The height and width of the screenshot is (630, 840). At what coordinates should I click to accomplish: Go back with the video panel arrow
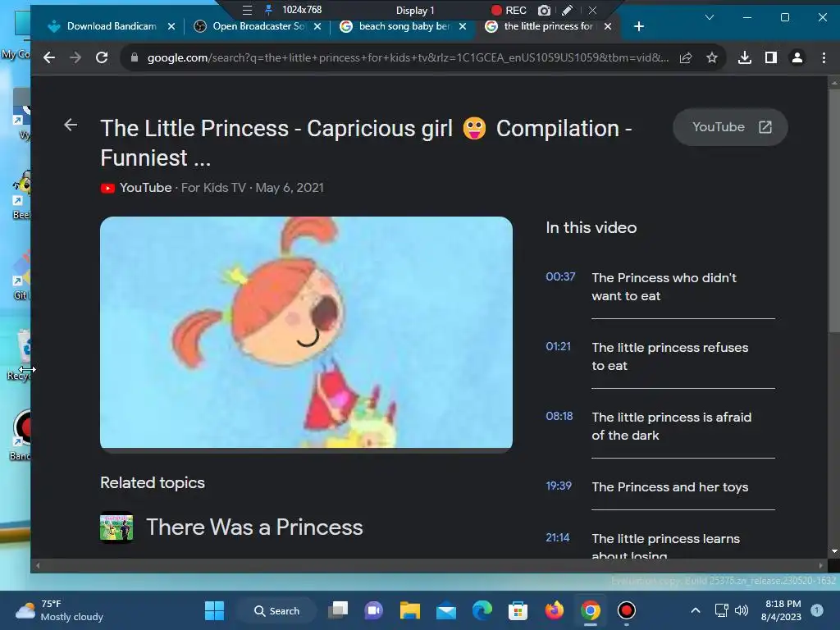point(71,125)
